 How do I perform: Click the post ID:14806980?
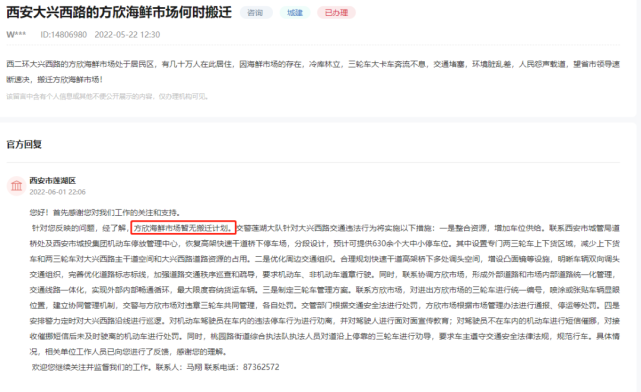(63, 35)
